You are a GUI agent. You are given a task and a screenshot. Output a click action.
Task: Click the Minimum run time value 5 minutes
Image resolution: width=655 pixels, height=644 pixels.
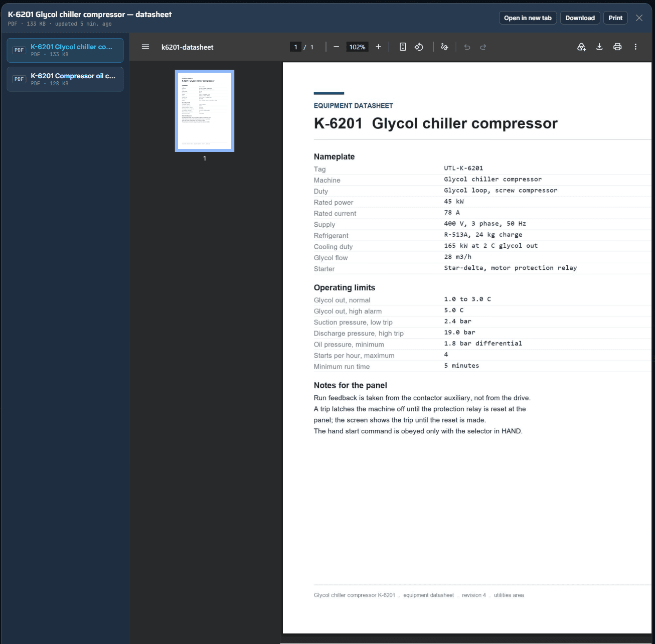[461, 365]
